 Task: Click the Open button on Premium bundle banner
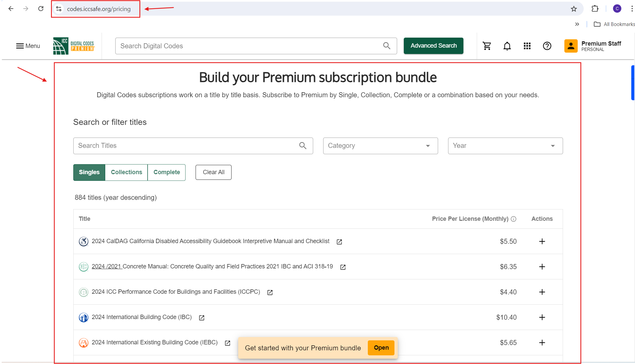pos(381,348)
